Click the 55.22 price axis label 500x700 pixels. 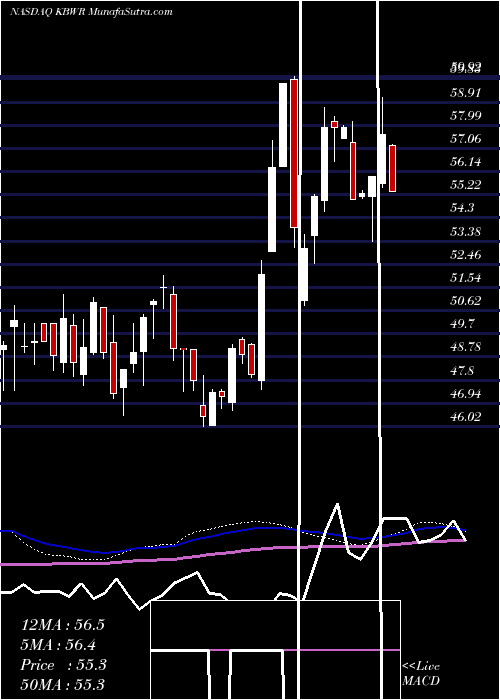pos(466,185)
